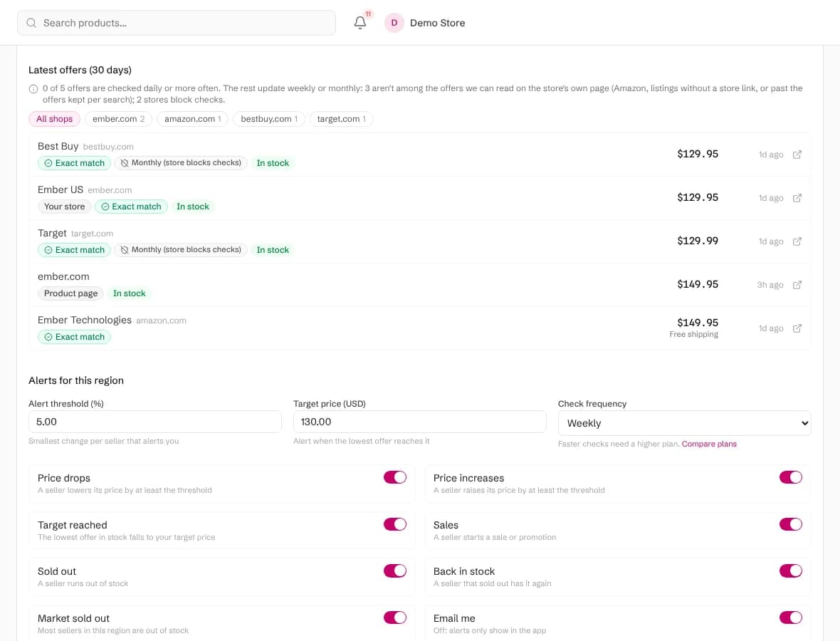The width and height of the screenshot is (840, 641).
Task: Click Ember US Exact match check icon
Action: (x=105, y=207)
